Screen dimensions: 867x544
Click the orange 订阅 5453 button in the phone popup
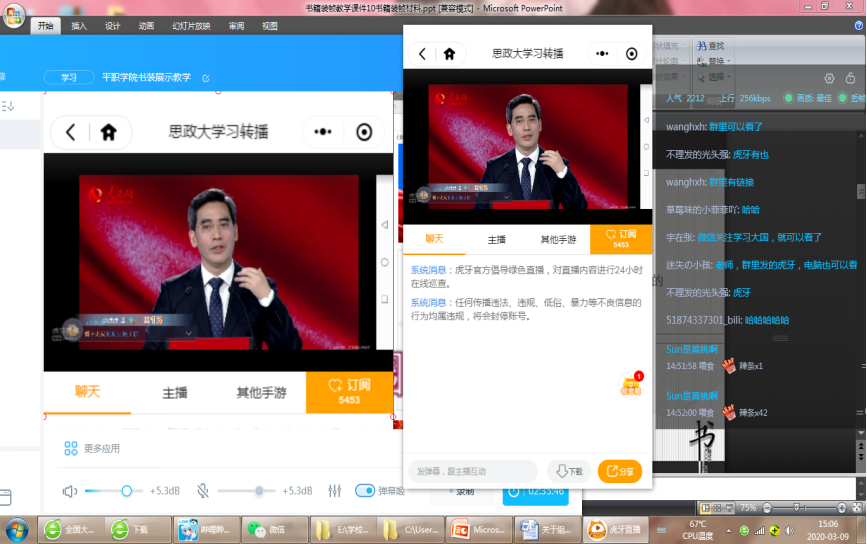point(621,239)
